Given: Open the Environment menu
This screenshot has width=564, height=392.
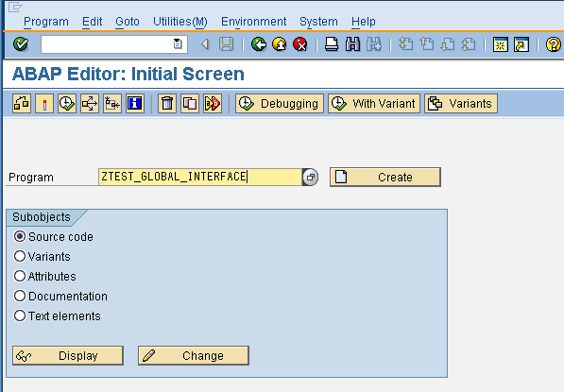Looking at the screenshot, I should tap(253, 22).
